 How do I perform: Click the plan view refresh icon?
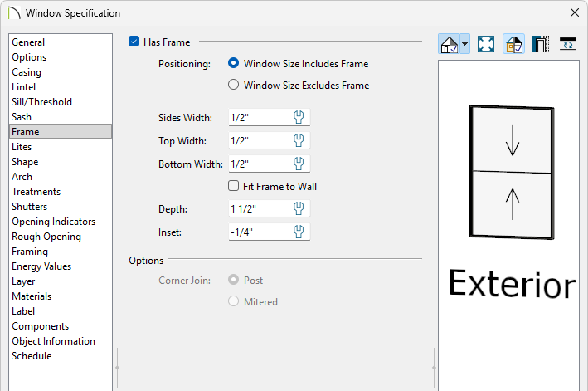click(x=568, y=44)
